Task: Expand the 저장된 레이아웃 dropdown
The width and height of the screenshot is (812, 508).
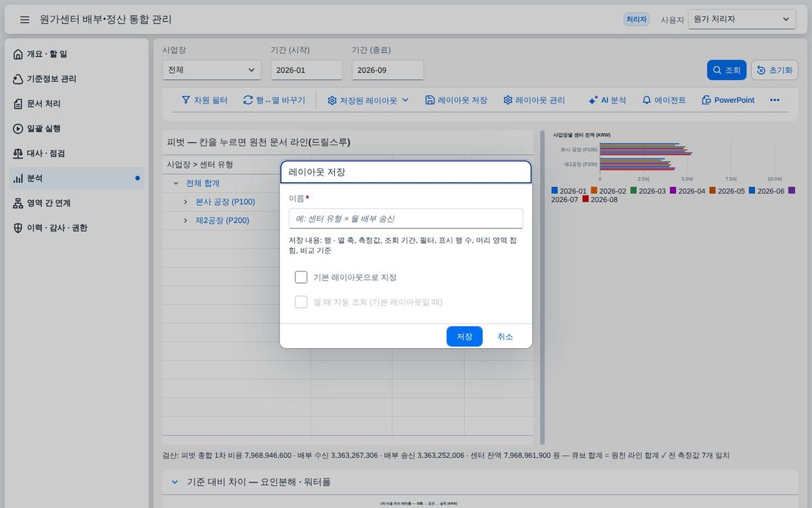Action: click(x=368, y=100)
